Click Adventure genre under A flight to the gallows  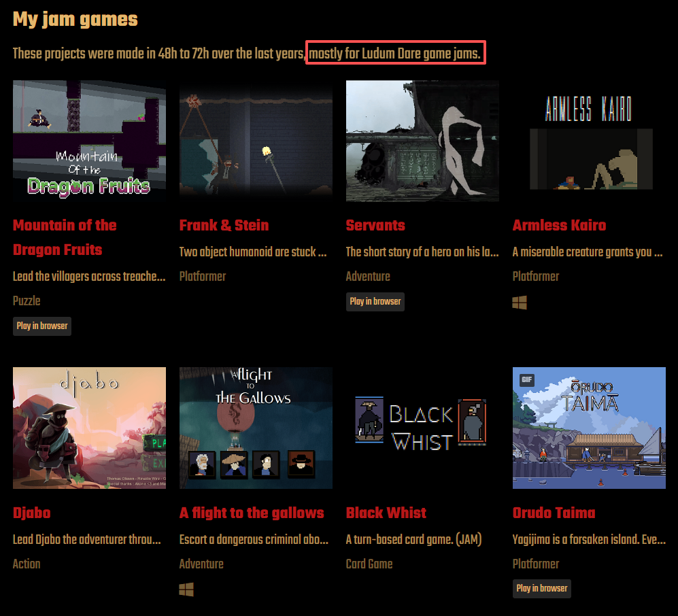tap(201, 564)
